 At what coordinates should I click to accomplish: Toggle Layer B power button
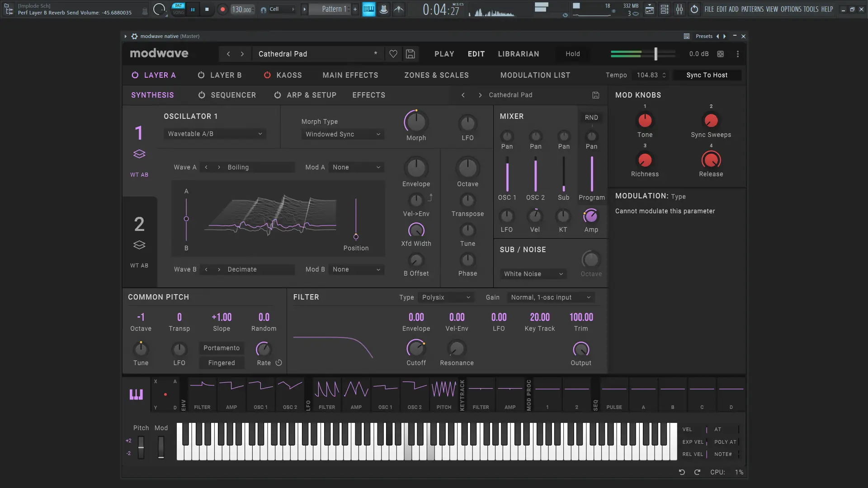(201, 75)
